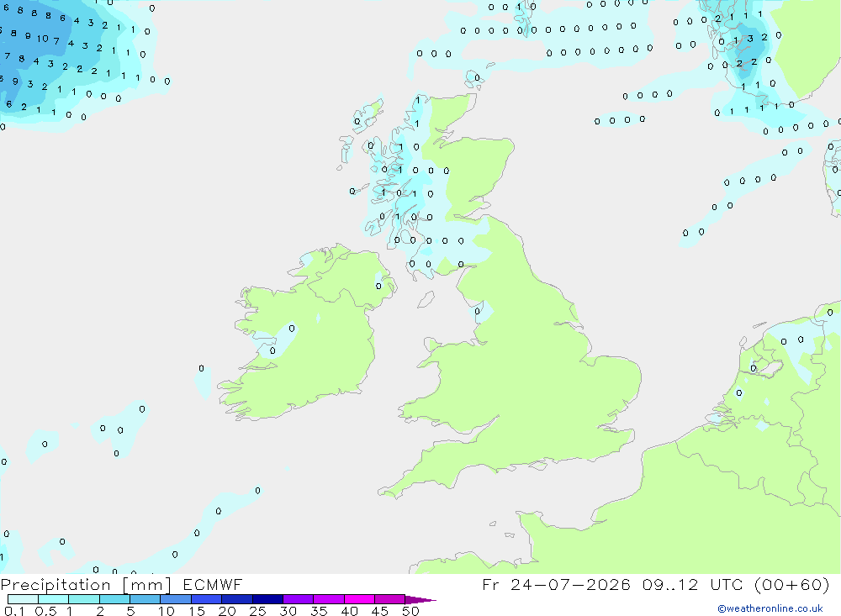Click the 30–35 mm violet legend swatch
841x616 pixels.
[x=298, y=599]
